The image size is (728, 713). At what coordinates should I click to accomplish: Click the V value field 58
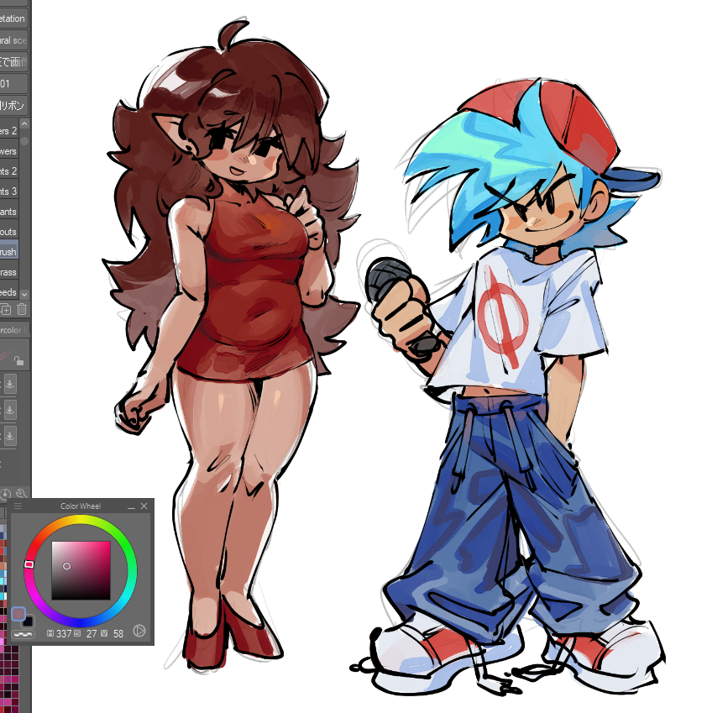click(x=118, y=633)
